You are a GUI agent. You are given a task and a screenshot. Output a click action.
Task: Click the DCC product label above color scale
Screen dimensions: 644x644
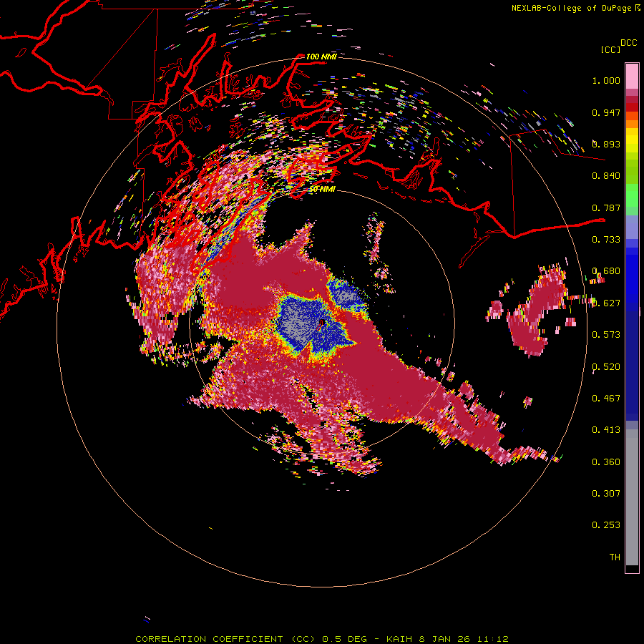(x=629, y=43)
